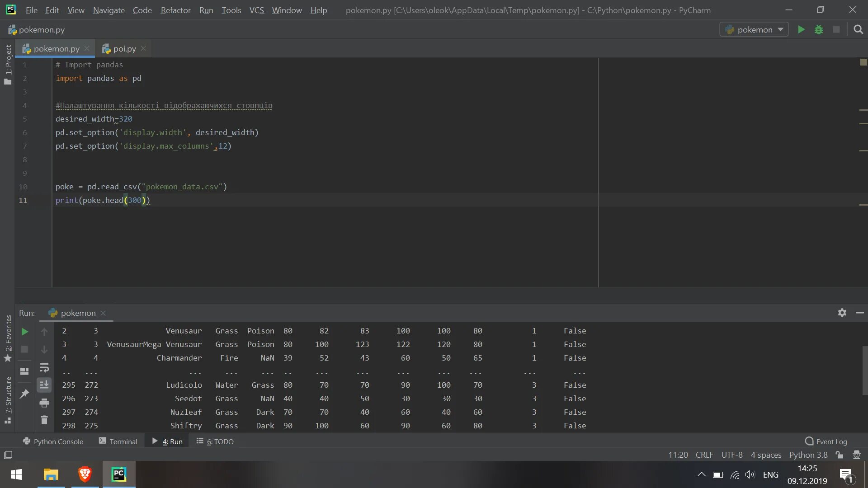Open the Windows Start menu
This screenshot has width=868, height=488.
[16, 474]
